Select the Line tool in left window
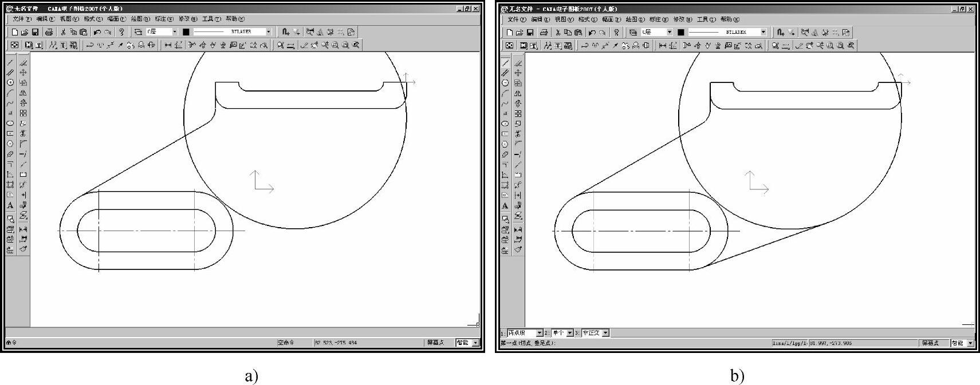Viewport: 980px width, 385px height. (10, 62)
